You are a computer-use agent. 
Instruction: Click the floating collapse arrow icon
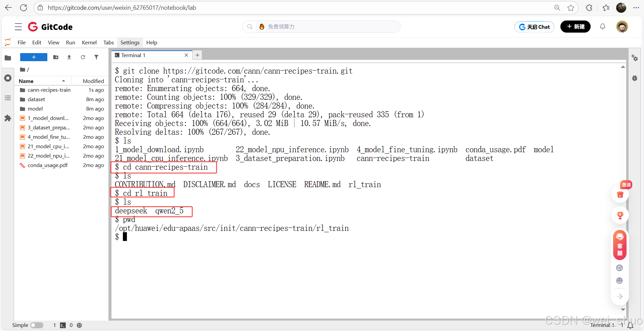pos(620,296)
